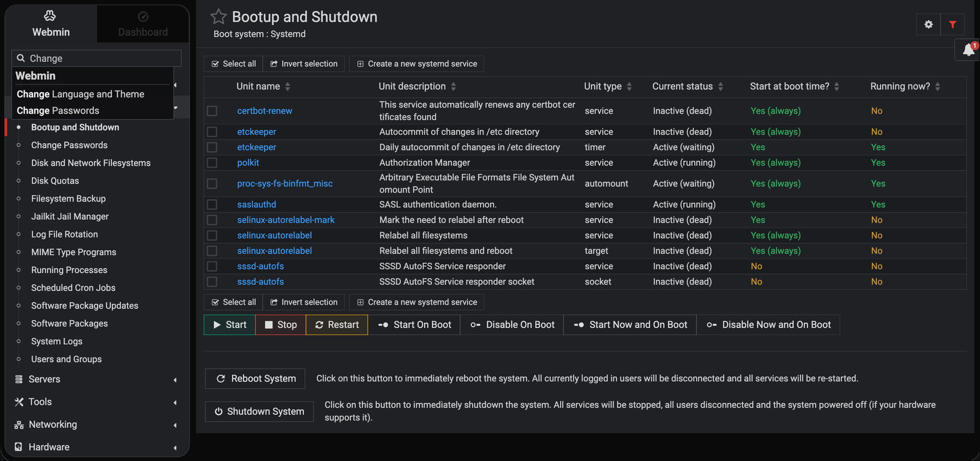Click the Servers category icon
The height and width of the screenshot is (461, 980).
tap(19, 379)
